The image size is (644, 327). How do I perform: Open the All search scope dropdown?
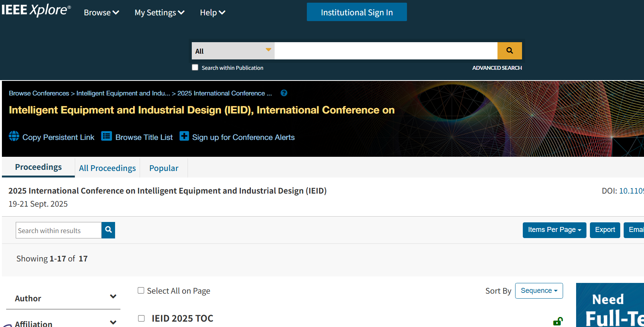(233, 51)
